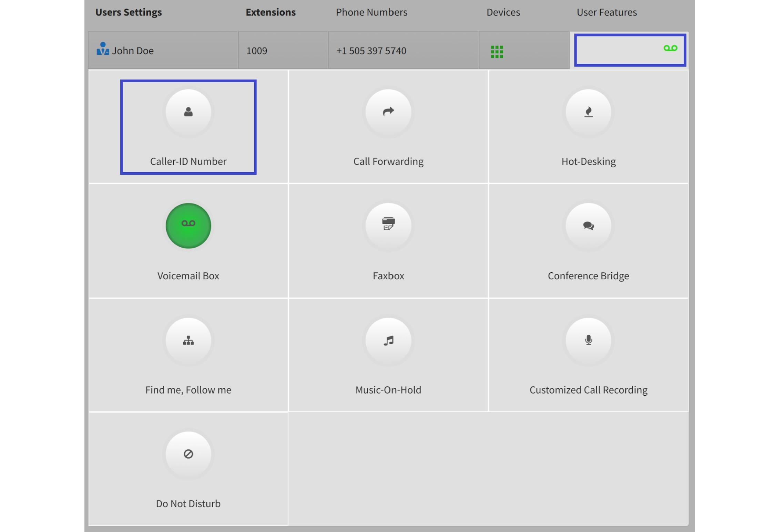Click the John Doe user name
The height and width of the screenshot is (532, 784).
(x=133, y=51)
